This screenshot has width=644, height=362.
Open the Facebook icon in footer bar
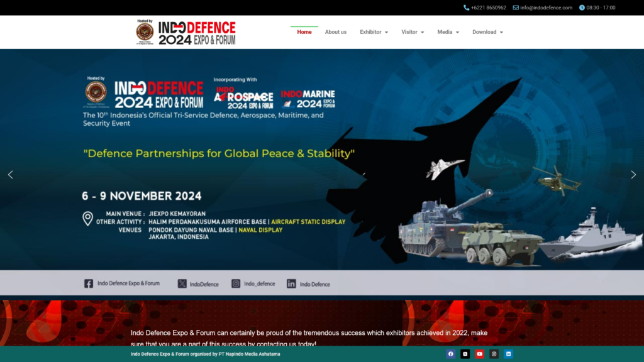click(450, 354)
